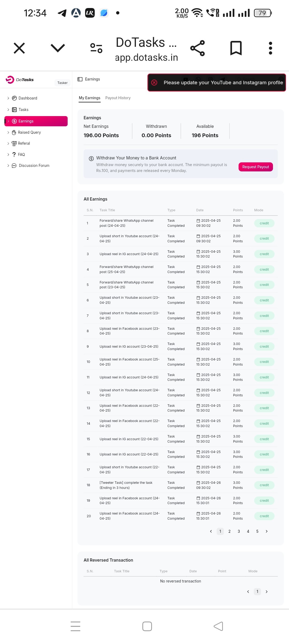Open the Tasks sidebar icon
This screenshot has width=289, height=644.
pos(14,110)
